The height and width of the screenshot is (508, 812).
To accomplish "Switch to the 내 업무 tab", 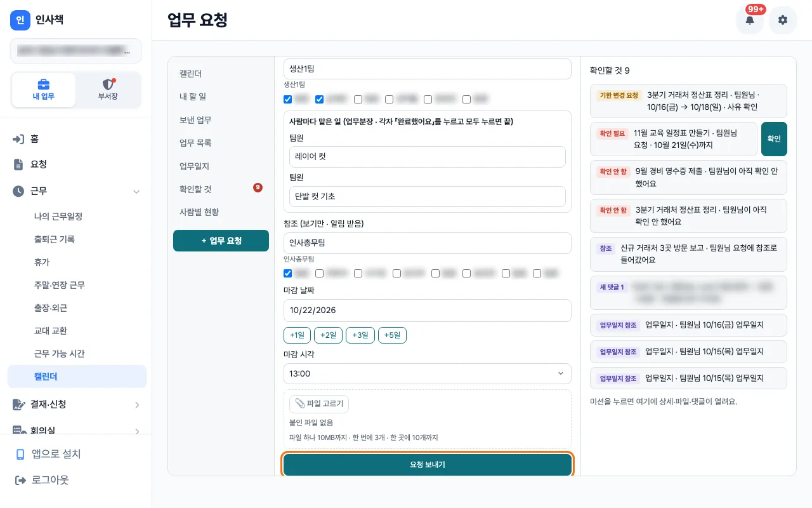I will (x=44, y=90).
